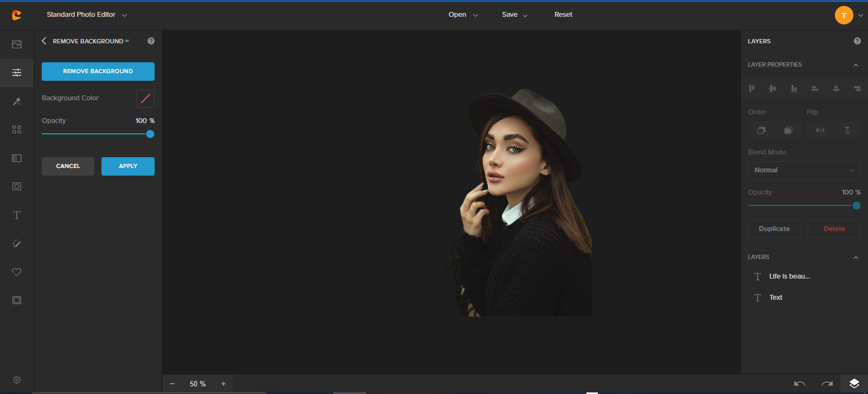Click the Colorcinch logo
The image size is (868, 394).
[17, 15]
